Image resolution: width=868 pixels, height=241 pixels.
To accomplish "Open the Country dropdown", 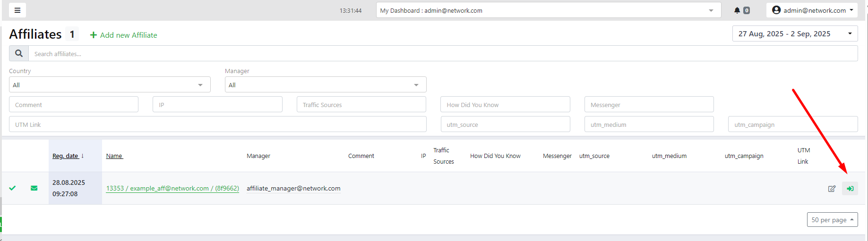I will coord(110,85).
